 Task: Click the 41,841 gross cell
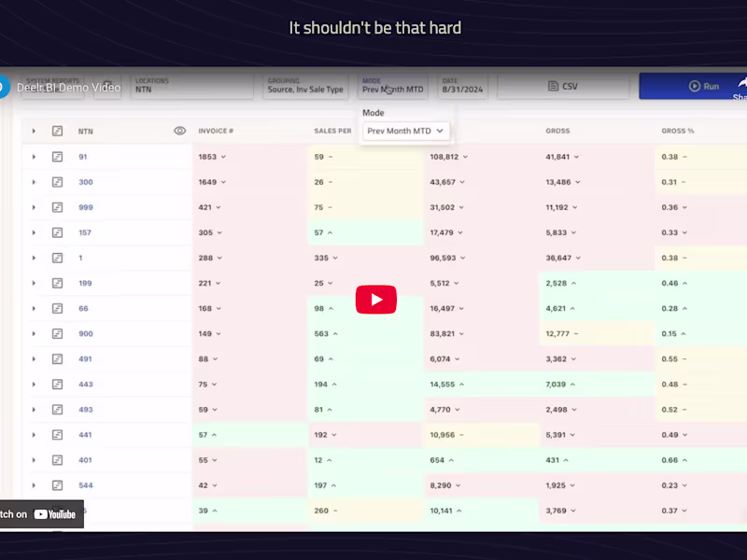coord(597,157)
